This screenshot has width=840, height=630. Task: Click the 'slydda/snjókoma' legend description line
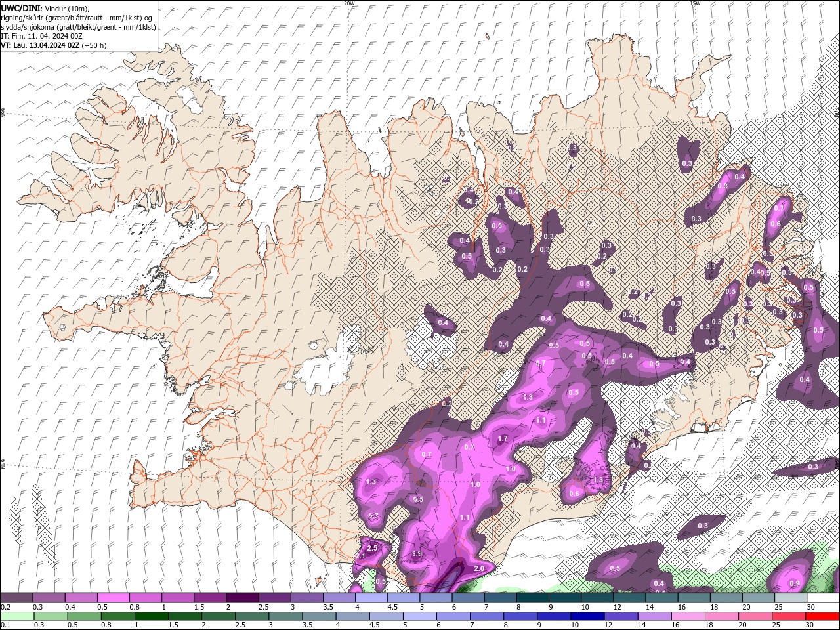[x=78, y=27]
